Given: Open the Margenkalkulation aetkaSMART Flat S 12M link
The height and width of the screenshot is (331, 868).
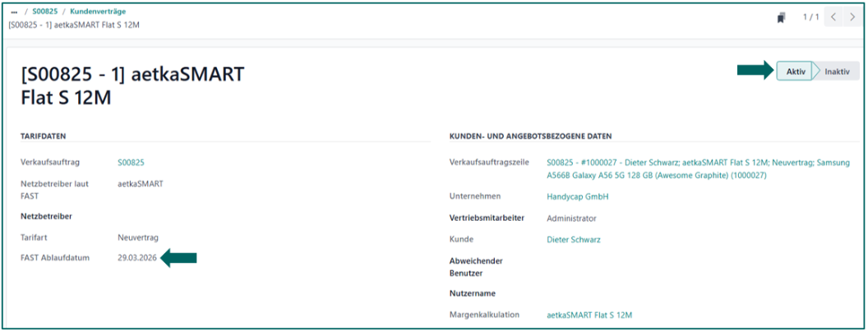Looking at the screenshot, I should coord(589,315).
